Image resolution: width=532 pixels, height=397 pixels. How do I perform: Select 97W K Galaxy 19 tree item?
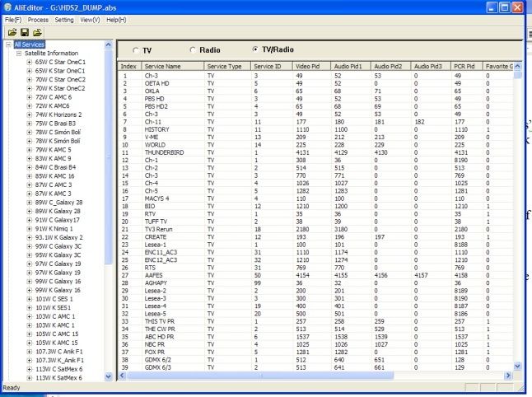(58, 273)
